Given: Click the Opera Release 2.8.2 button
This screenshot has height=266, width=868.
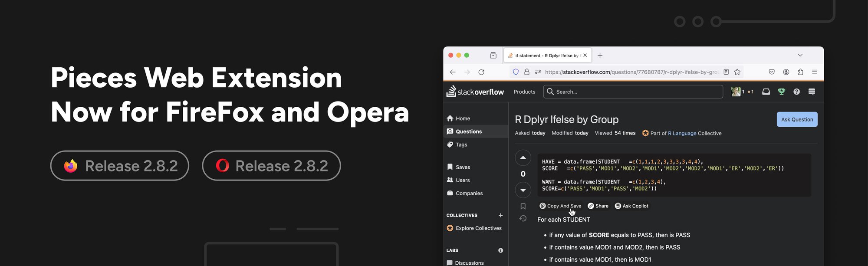Looking at the screenshot, I should pos(271,166).
